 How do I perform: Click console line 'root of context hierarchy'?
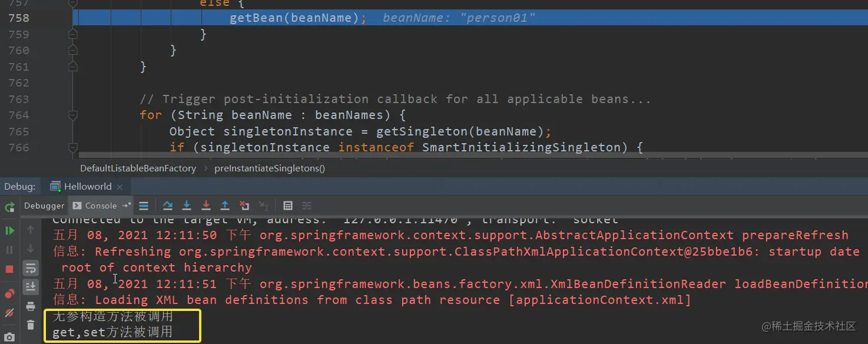(x=157, y=267)
